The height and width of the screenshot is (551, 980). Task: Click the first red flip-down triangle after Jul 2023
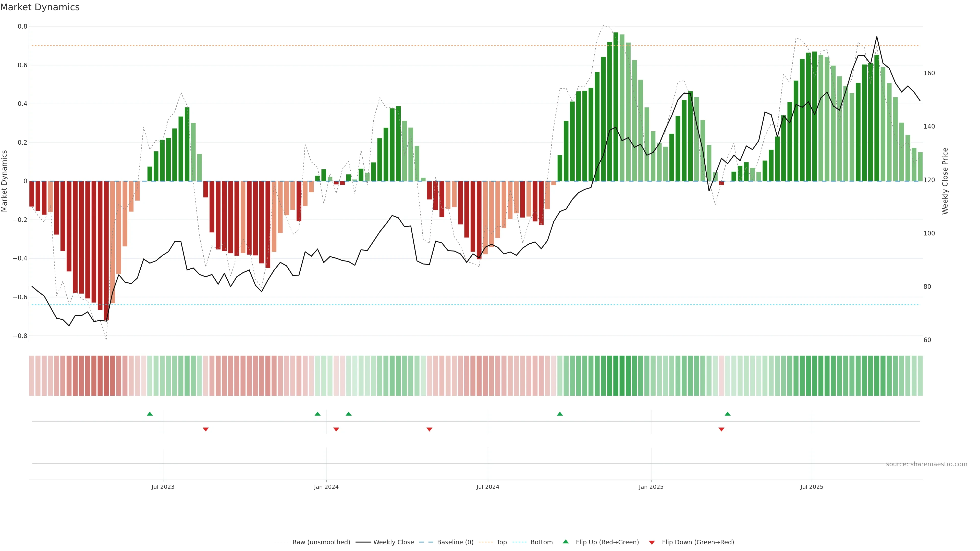pos(206,429)
